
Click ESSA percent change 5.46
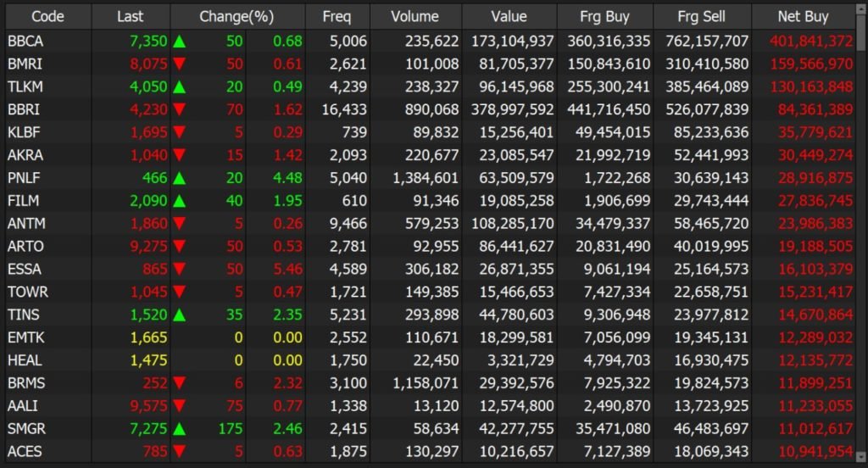pos(288,269)
